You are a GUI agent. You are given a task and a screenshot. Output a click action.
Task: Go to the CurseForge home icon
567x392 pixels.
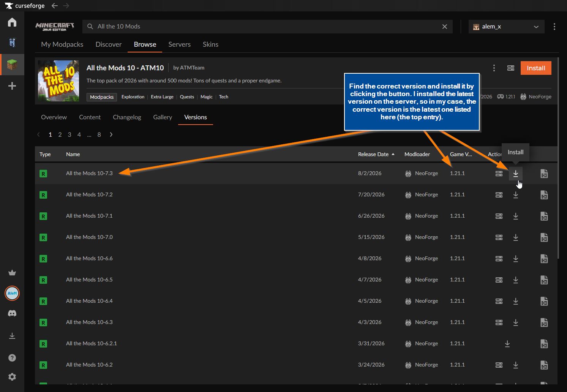12,22
